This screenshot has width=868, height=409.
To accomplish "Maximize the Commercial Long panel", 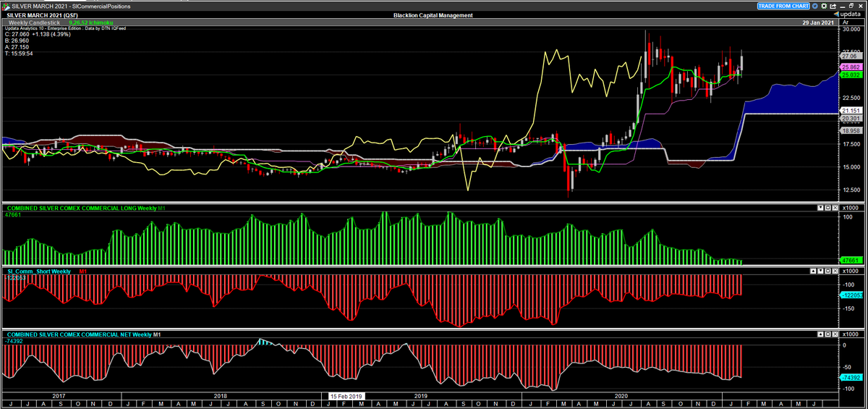I will 827,208.
